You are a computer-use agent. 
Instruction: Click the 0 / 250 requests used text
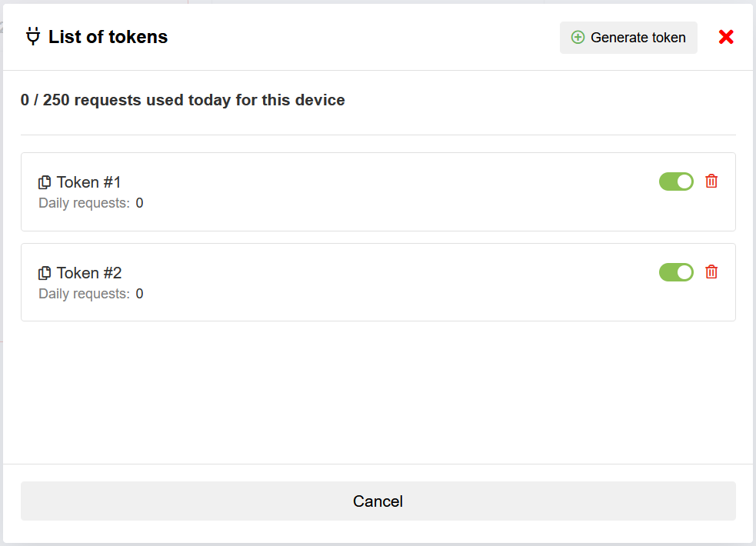point(183,100)
